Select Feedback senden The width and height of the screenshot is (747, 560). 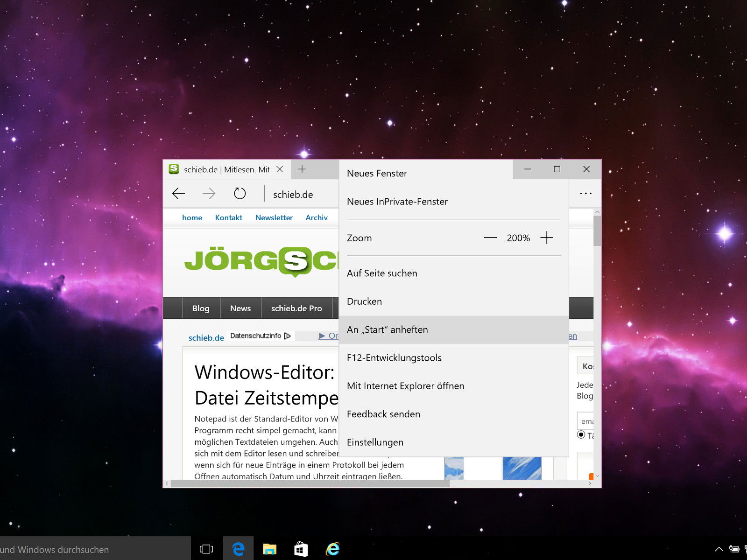click(x=454, y=414)
